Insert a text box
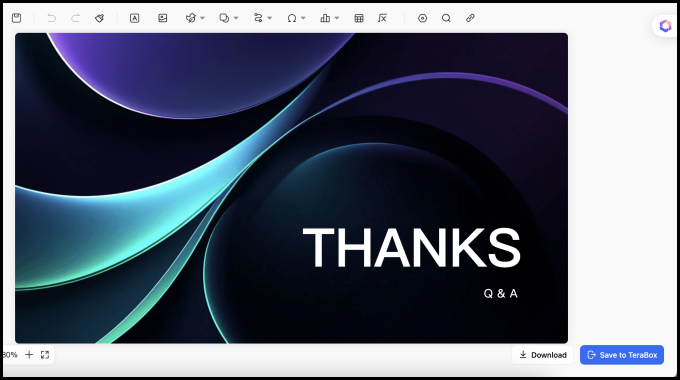 tap(134, 18)
